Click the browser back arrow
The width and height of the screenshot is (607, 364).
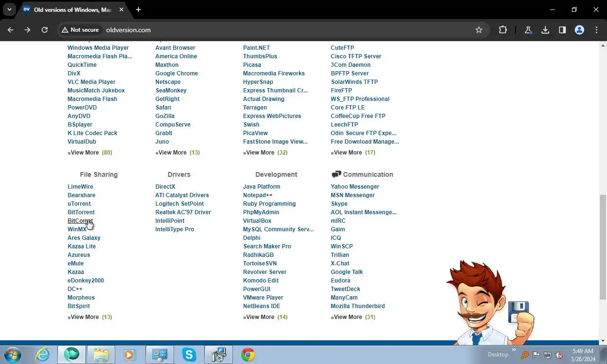tap(10, 30)
